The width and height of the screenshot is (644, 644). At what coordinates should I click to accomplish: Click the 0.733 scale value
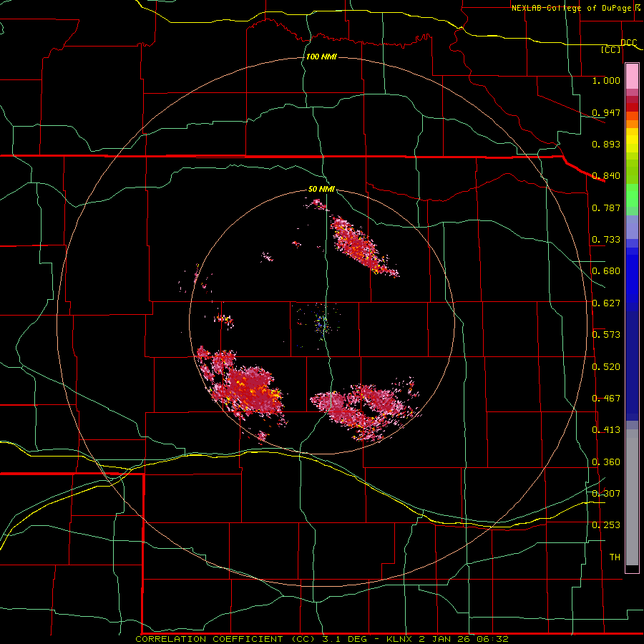606,240
